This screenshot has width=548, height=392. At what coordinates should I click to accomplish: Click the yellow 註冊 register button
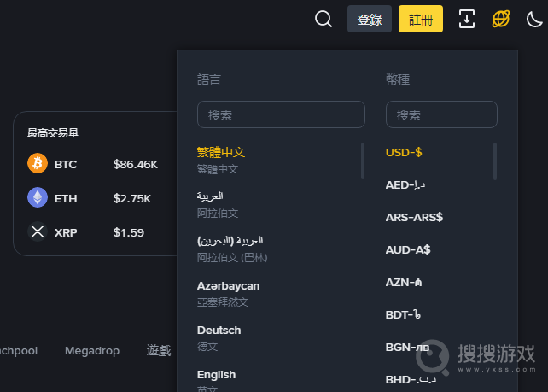coord(421,19)
